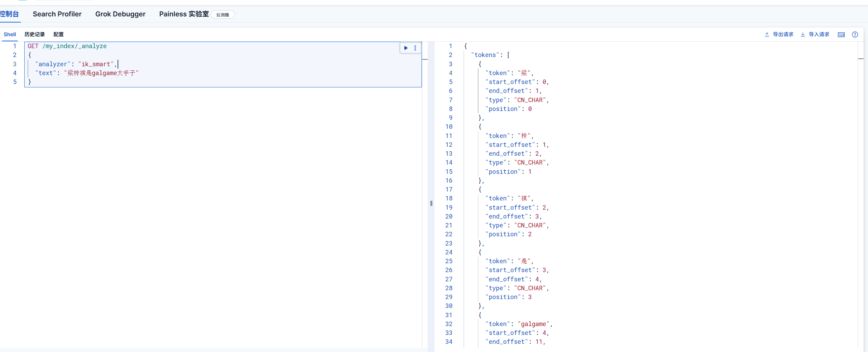The width and height of the screenshot is (868, 352).
Task: Run the GET _analyze request
Action: pyautogui.click(x=406, y=48)
